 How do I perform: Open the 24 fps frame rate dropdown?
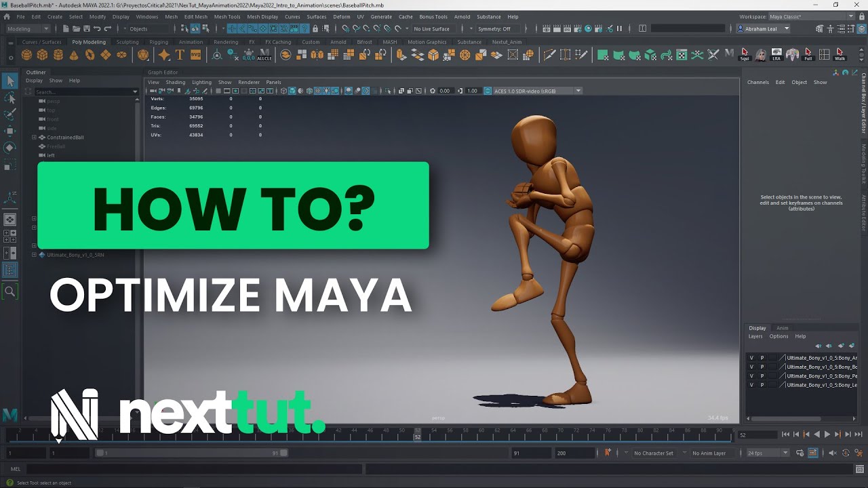768,453
